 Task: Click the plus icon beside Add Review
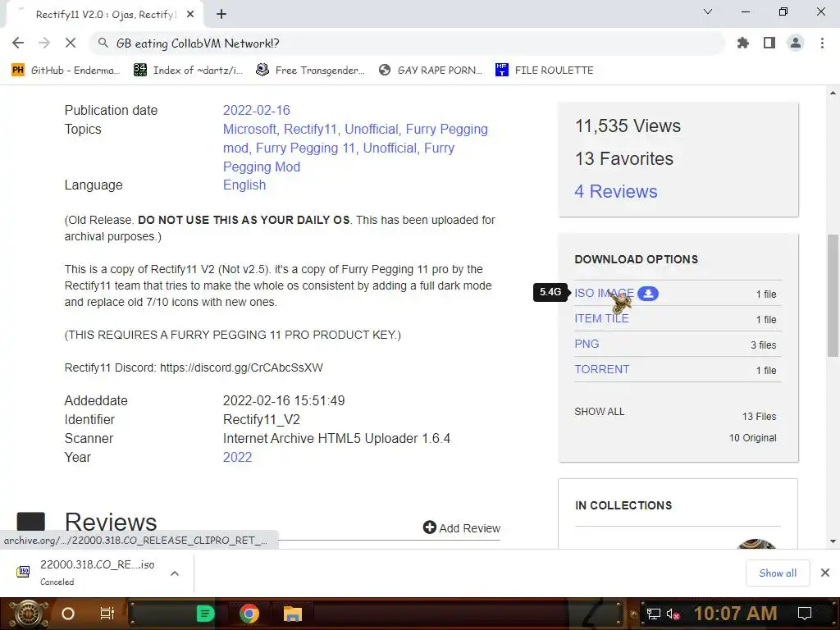430,527
